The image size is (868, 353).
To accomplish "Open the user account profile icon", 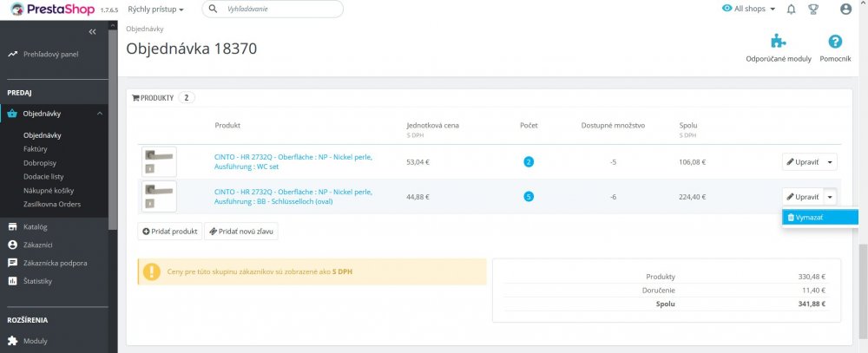I will coord(846,9).
